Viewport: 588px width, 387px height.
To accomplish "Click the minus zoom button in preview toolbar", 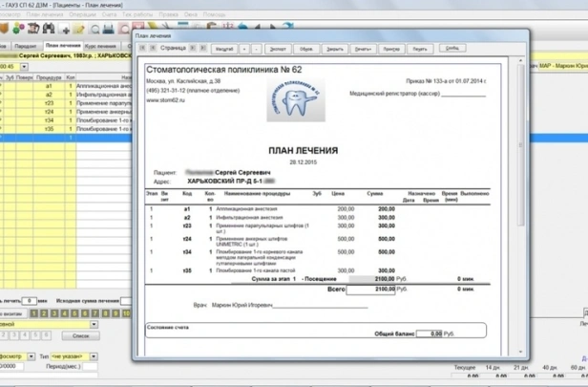I will tap(257, 47).
